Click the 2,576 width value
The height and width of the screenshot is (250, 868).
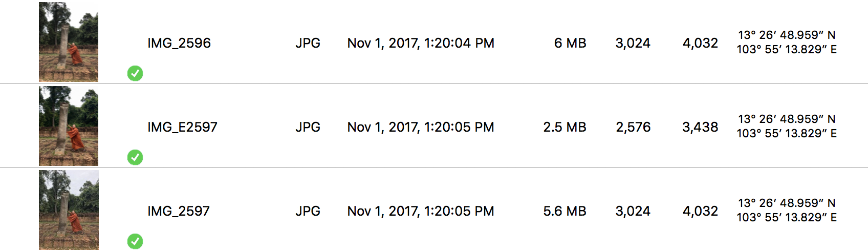633,127
